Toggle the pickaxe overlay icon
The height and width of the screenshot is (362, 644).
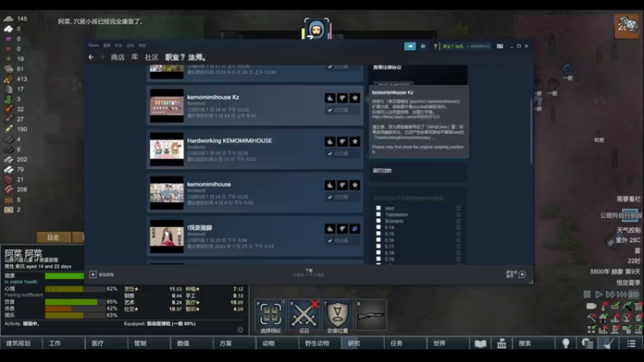point(627,306)
